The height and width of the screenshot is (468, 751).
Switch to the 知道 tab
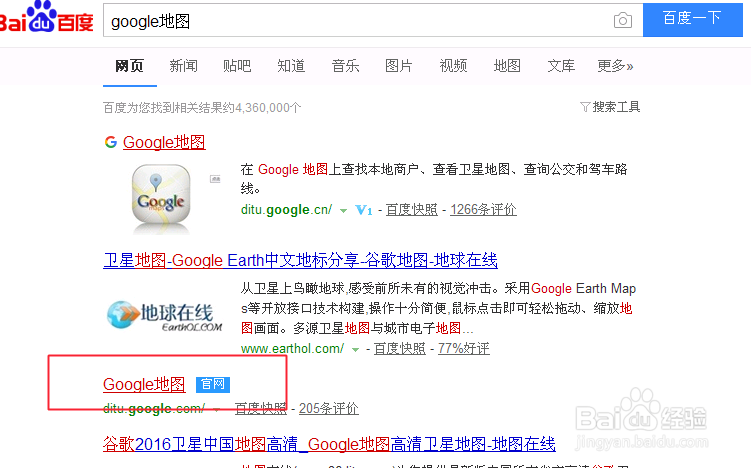click(x=291, y=66)
